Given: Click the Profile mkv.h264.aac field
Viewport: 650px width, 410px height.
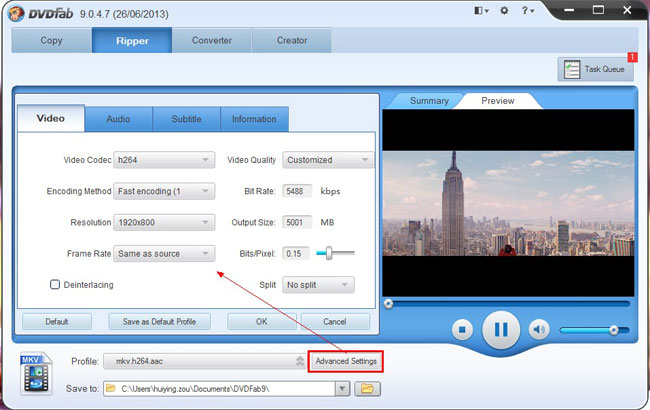Looking at the screenshot, I should [x=205, y=361].
